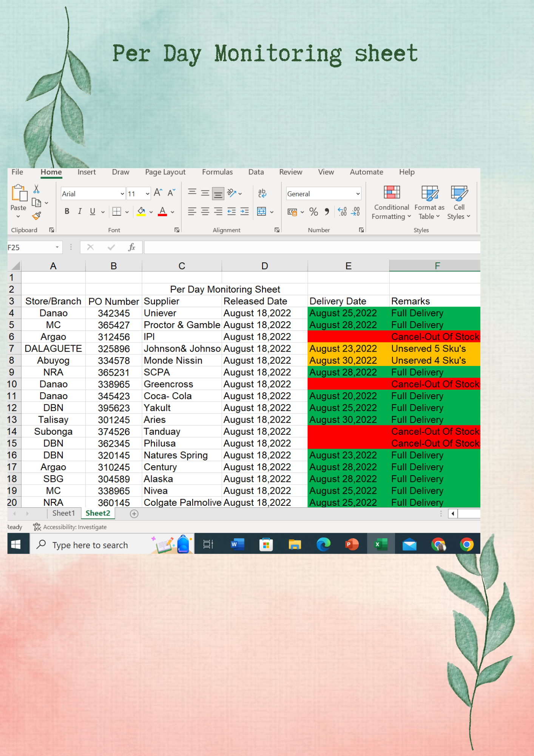The width and height of the screenshot is (534, 756).
Task: Open the General number format dropdown
Action: pos(358,194)
